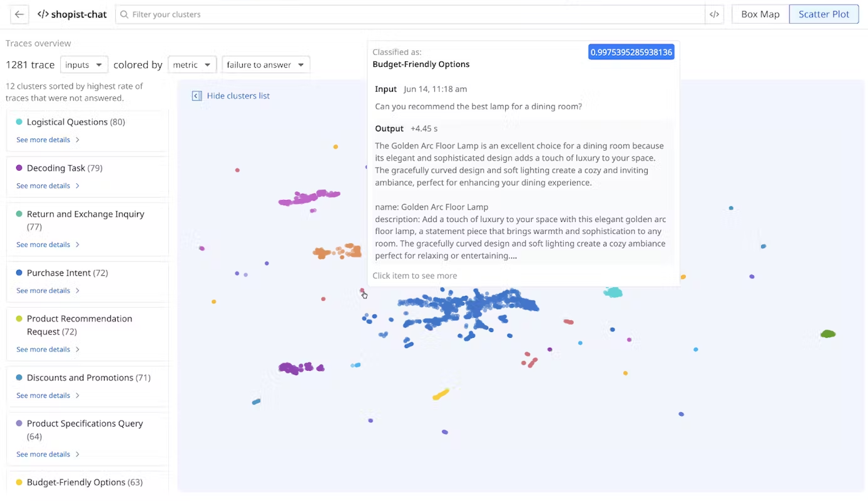This screenshot has height=501, width=868.
Task: Click the cyan cluster blob in scatter plot
Action: [613, 292]
